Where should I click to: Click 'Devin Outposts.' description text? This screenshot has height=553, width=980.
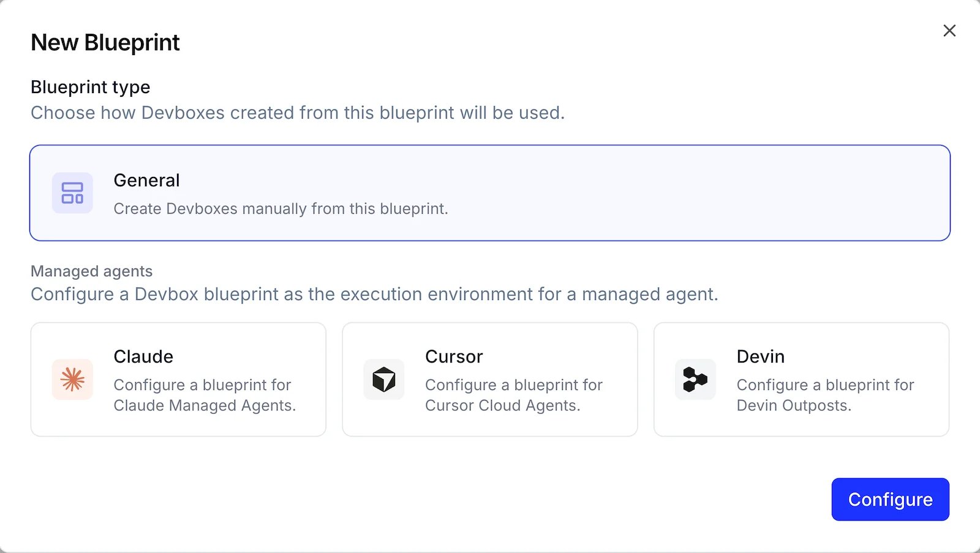click(x=794, y=405)
